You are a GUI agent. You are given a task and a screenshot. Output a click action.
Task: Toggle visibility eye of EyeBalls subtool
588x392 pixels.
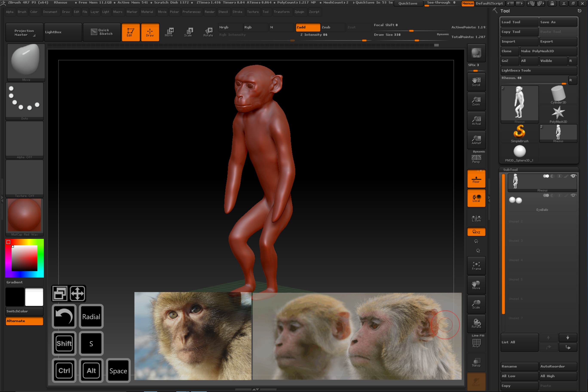[574, 195]
